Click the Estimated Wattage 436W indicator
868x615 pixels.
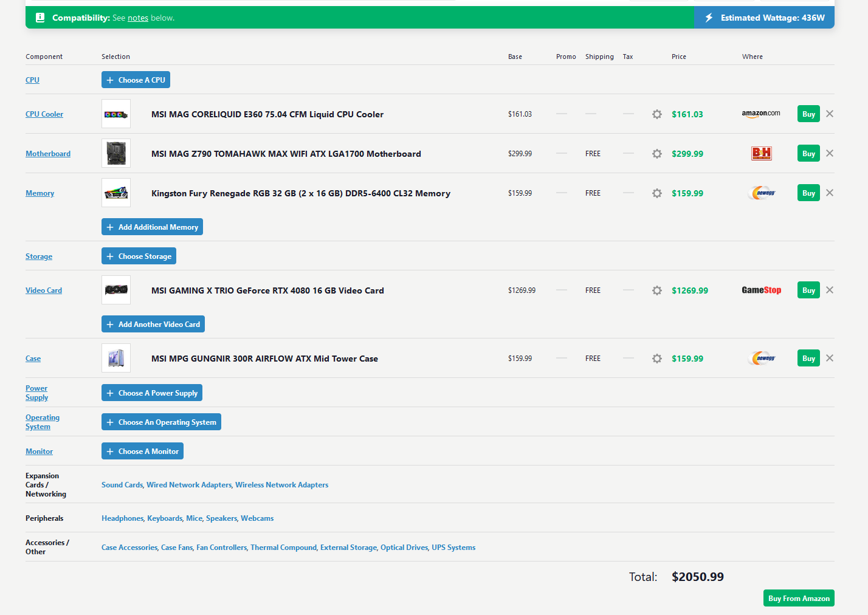pyautogui.click(x=764, y=18)
